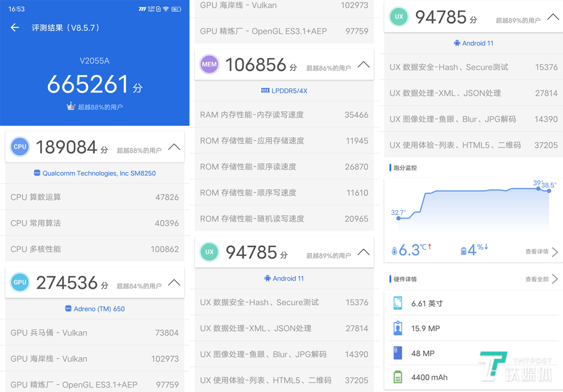Tap the 15.9 MP hardware row
The image size is (563, 392).
(474, 328)
